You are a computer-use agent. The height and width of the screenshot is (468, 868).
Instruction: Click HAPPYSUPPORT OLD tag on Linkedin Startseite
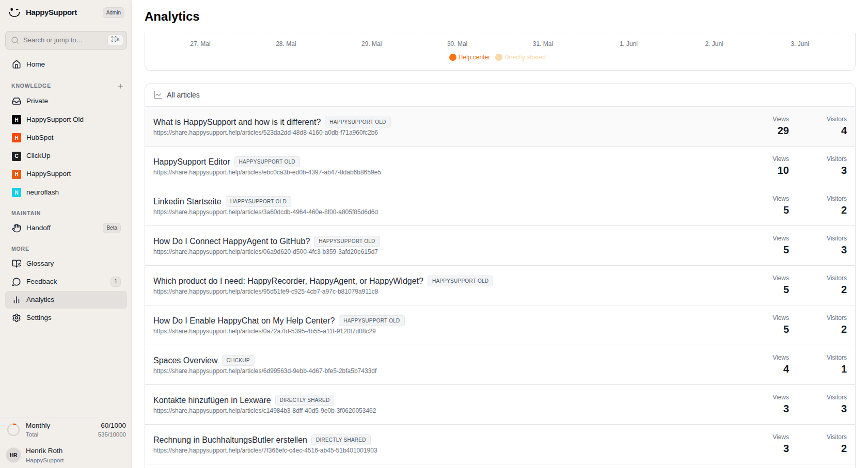[x=258, y=202]
